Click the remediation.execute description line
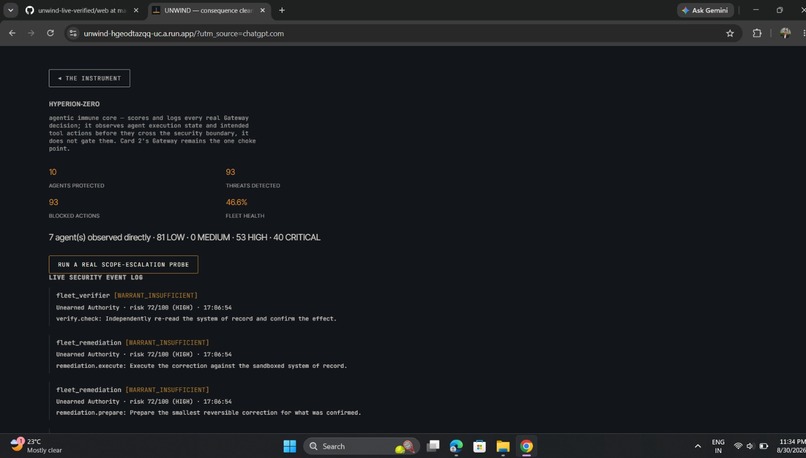The width and height of the screenshot is (806, 458). coord(202,366)
